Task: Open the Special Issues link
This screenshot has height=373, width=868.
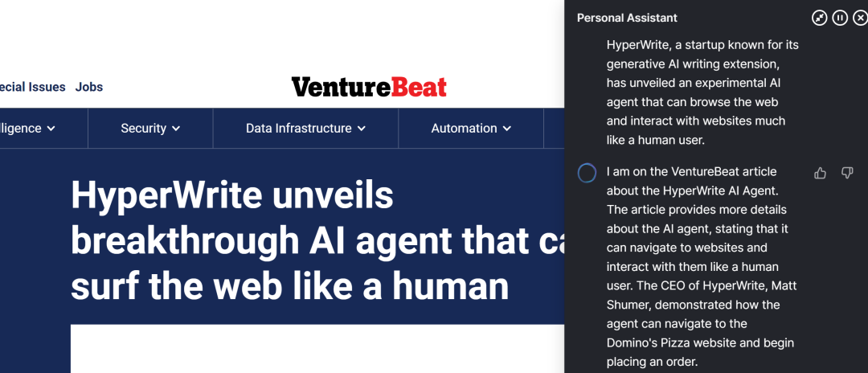Action: [32, 87]
